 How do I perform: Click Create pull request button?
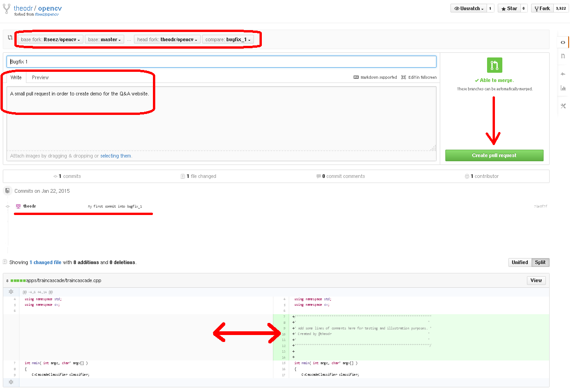494,155
